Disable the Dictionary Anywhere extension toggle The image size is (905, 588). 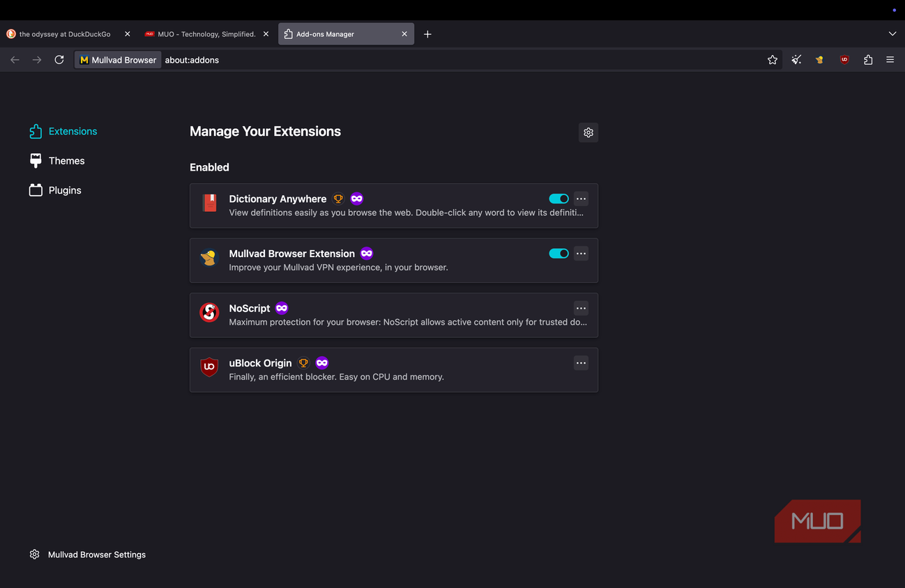[559, 199]
